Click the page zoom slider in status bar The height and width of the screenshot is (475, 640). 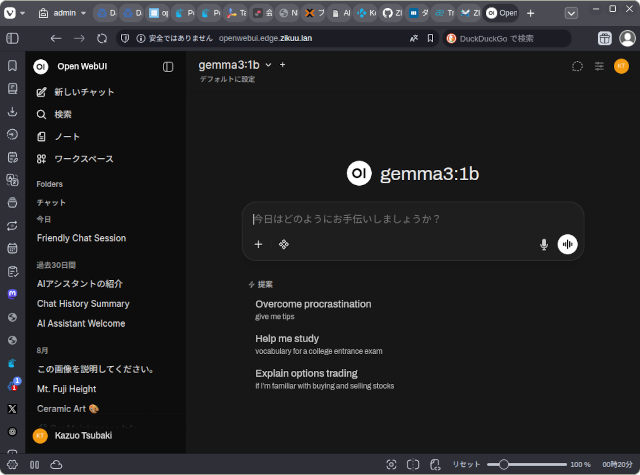(530, 464)
